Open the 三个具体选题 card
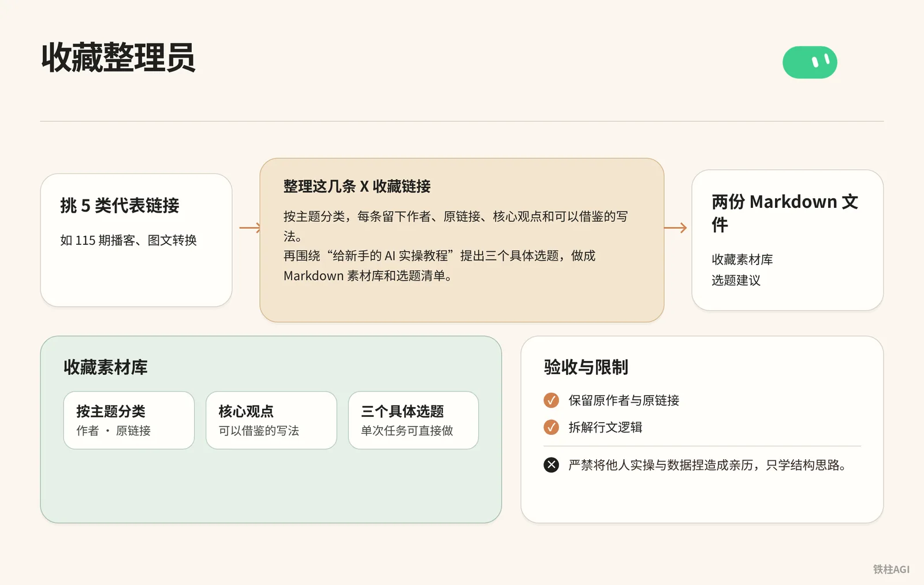924x585 pixels. [413, 420]
